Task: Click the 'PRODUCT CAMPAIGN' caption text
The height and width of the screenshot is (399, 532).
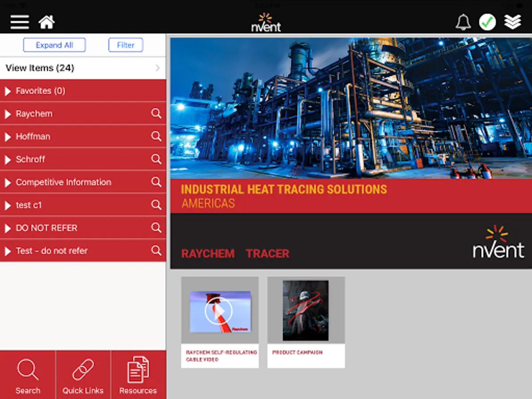Action: [x=297, y=352]
